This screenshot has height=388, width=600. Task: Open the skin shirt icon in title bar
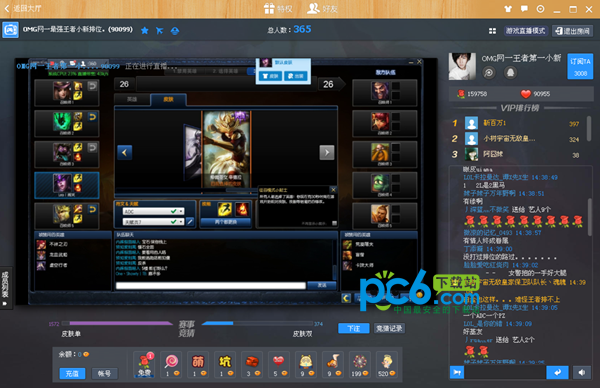tap(508, 9)
